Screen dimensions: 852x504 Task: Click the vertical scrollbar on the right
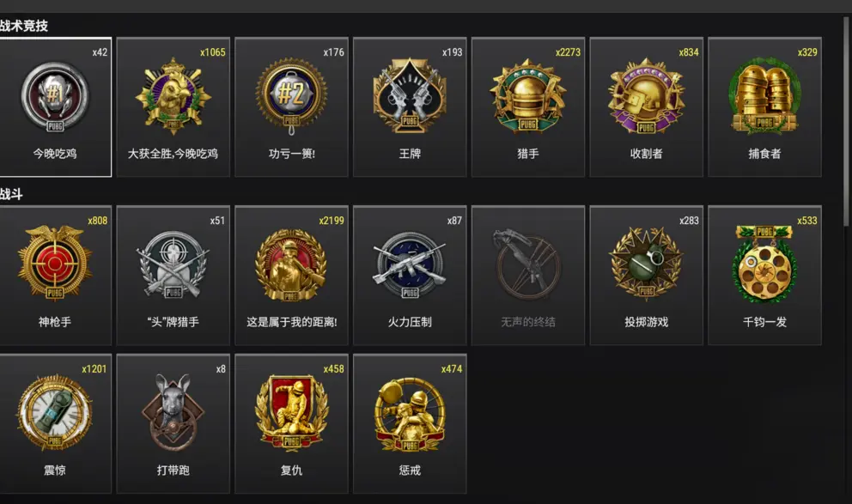tap(846, 122)
